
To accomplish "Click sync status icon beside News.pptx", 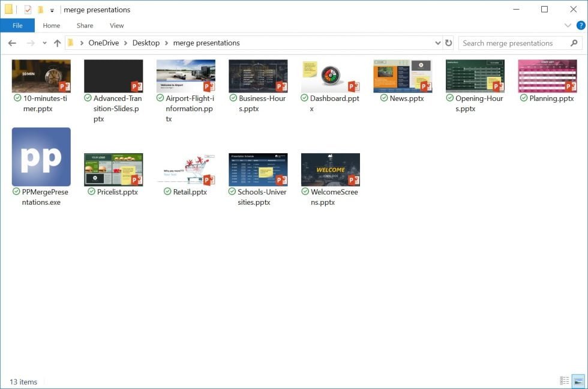I will pyautogui.click(x=384, y=98).
